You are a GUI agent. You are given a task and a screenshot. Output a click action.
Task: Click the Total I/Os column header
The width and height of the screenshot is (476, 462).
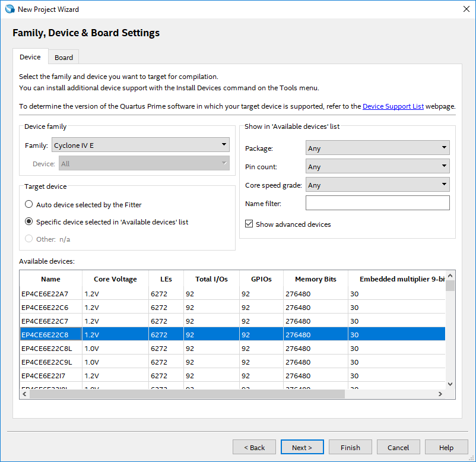pos(211,279)
